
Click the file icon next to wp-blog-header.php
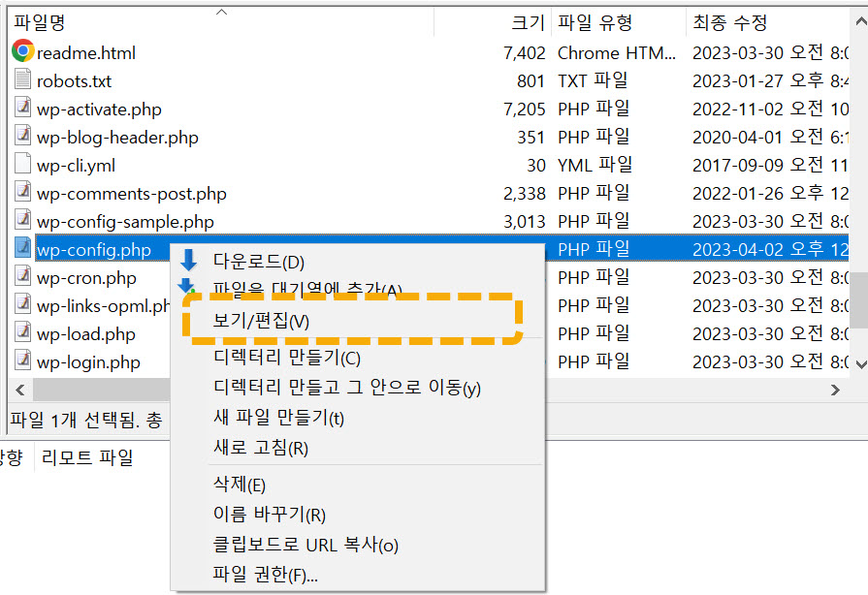point(22,135)
